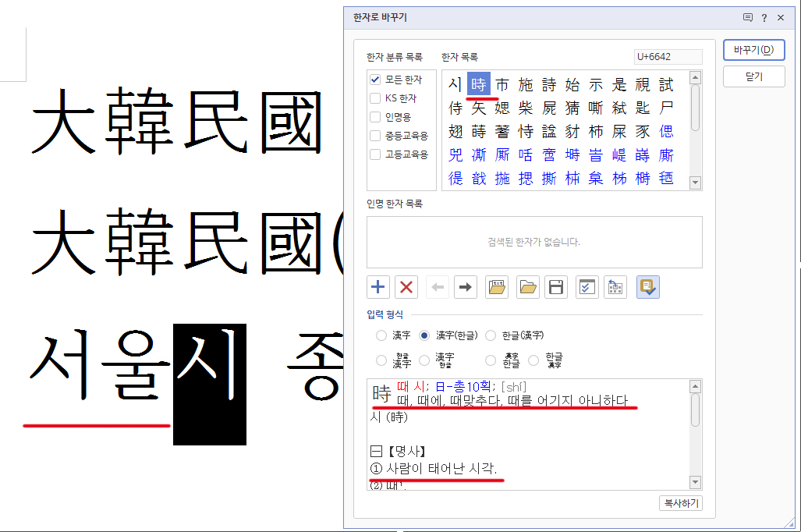Tick the 고등교육용 checkbox
Image resolution: width=801 pixels, height=532 pixels.
375,154
